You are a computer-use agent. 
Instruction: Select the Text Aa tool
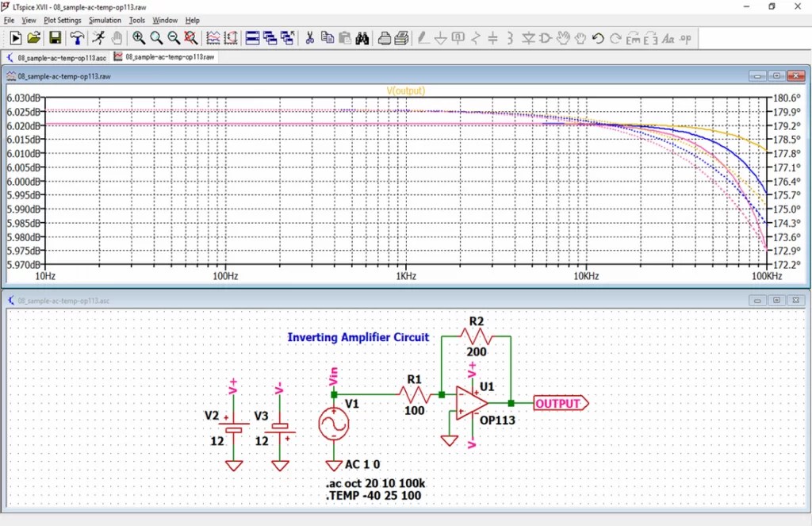(668, 38)
